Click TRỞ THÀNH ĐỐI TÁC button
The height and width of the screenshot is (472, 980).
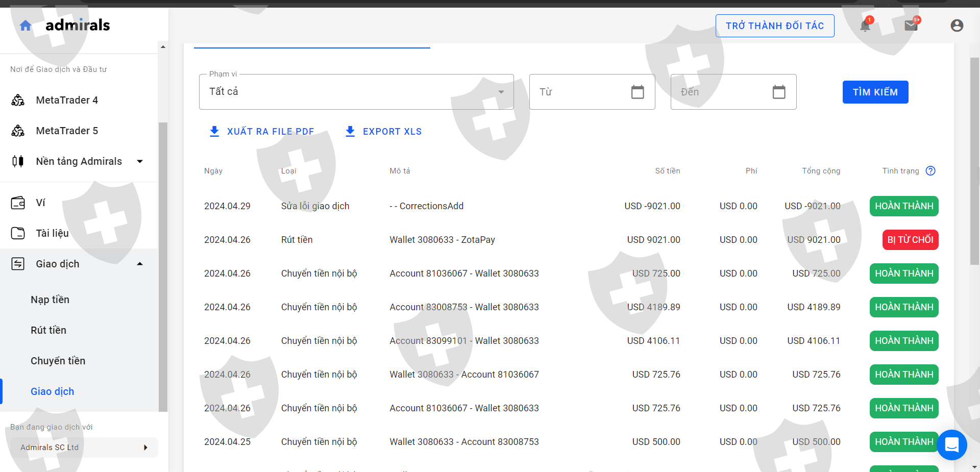(775, 26)
